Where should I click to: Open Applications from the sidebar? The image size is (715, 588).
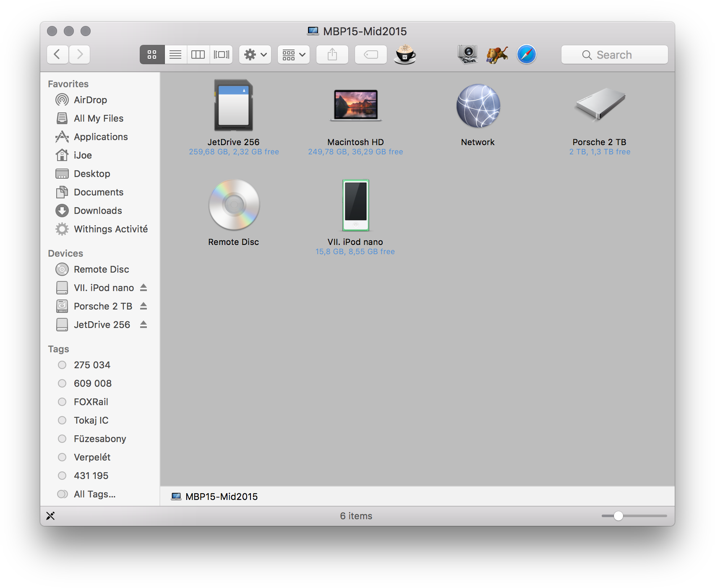coord(99,137)
